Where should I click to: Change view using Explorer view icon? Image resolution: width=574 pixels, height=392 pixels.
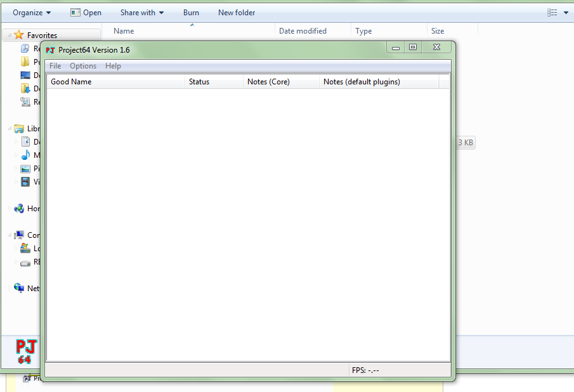pos(552,13)
